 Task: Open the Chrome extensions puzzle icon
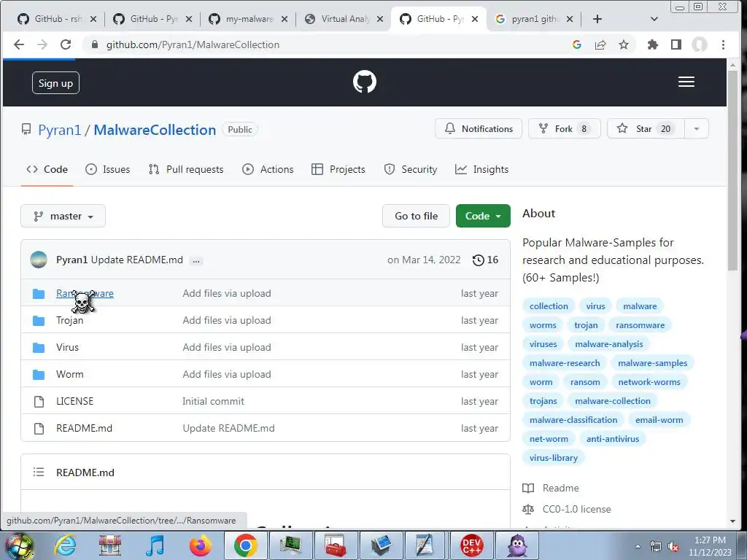coord(652,44)
